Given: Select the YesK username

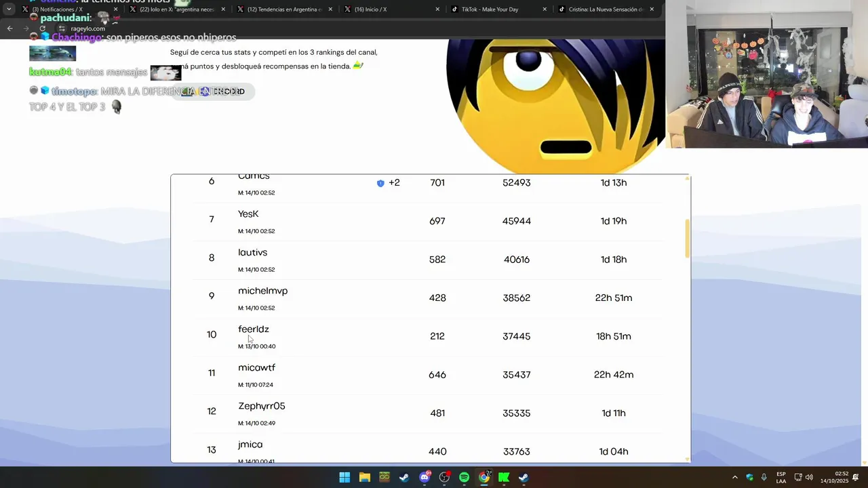Looking at the screenshot, I should coord(248,214).
